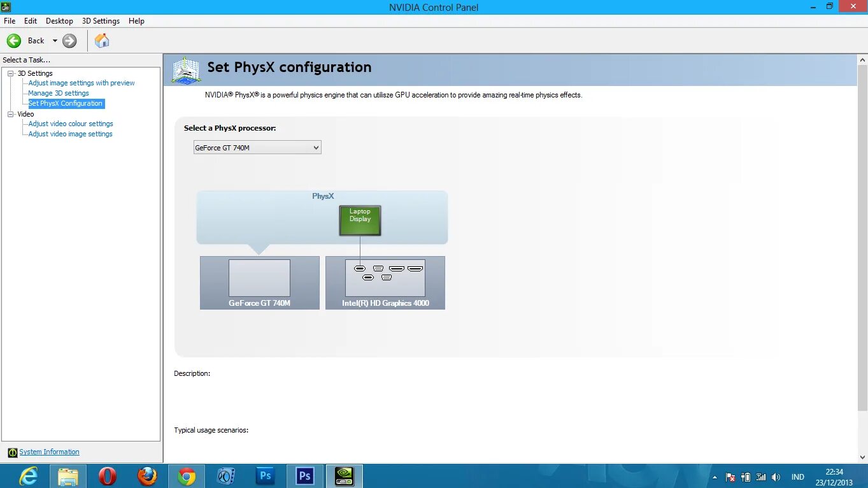Open Adjust video colour settings
This screenshot has height=488, width=868.
pyautogui.click(x=71, y=124)
